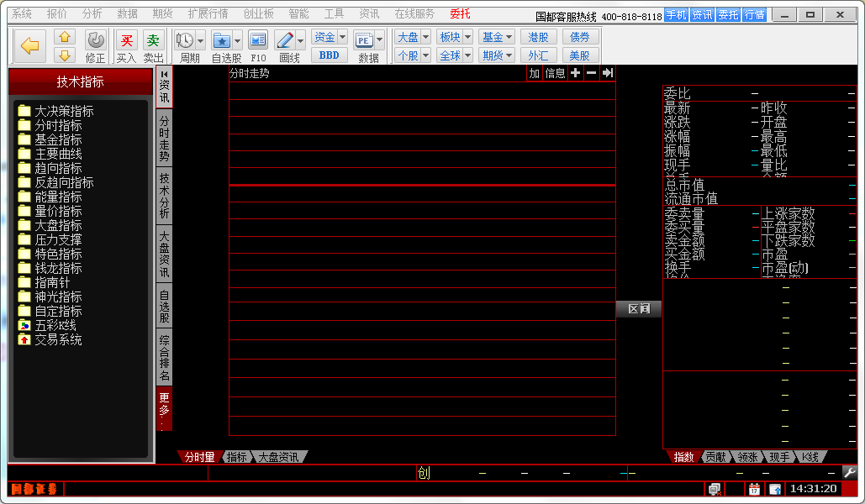Open the 分析 menu
Image resolution: width=865 pixels, height=504 pixels.
[92, 14]
